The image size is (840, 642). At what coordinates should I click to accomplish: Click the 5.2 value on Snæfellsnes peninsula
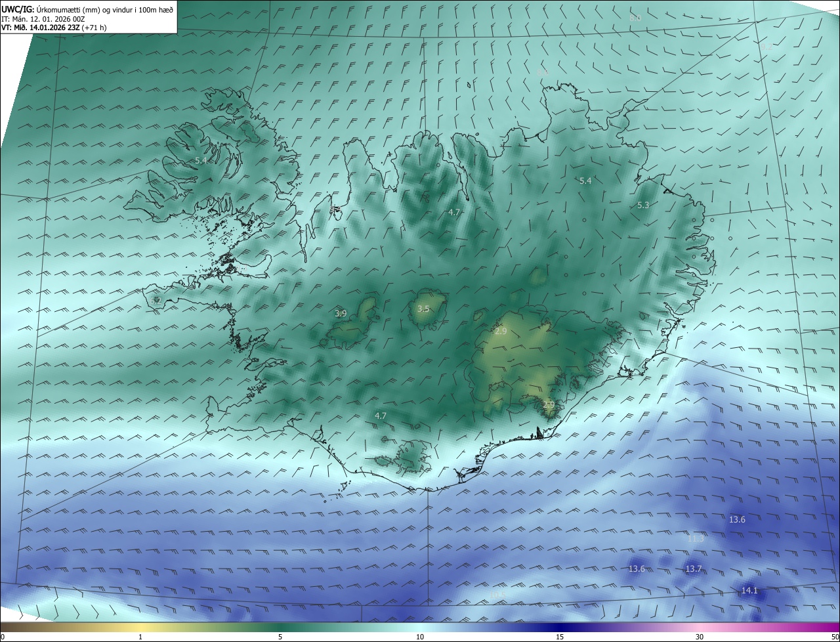coord(156,301)
